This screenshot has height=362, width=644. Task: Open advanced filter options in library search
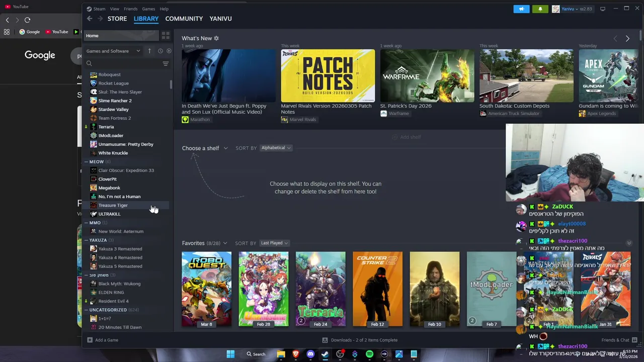[166, 63]
